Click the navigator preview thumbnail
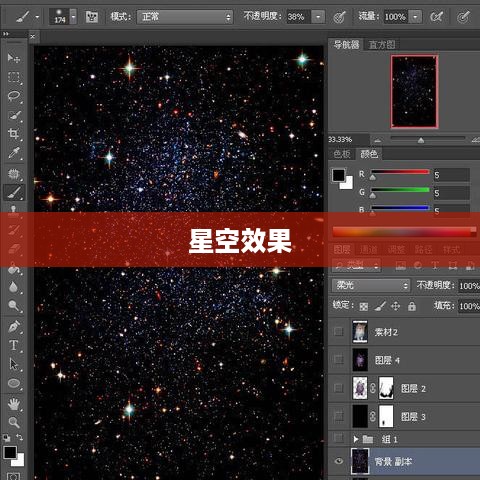The width and height of the screenshot is (480, 480). [x=414, y=92]
